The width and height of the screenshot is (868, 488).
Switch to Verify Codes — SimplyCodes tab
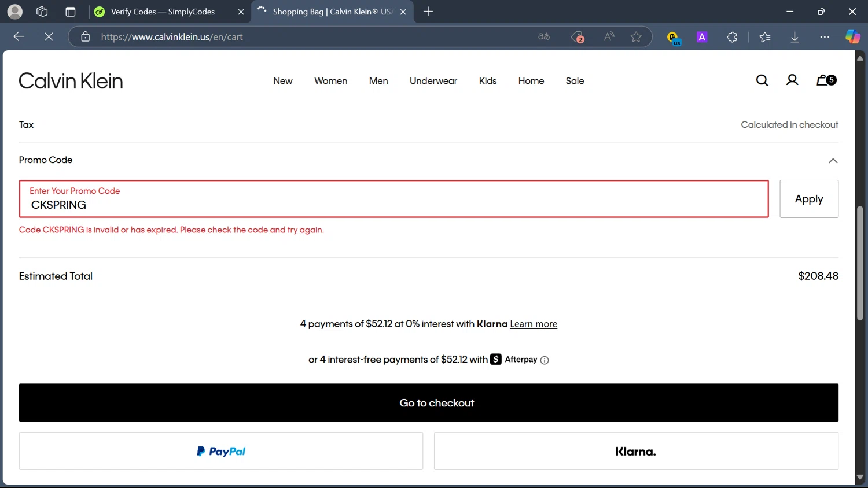pyautogui.click(x=170, y=12)
